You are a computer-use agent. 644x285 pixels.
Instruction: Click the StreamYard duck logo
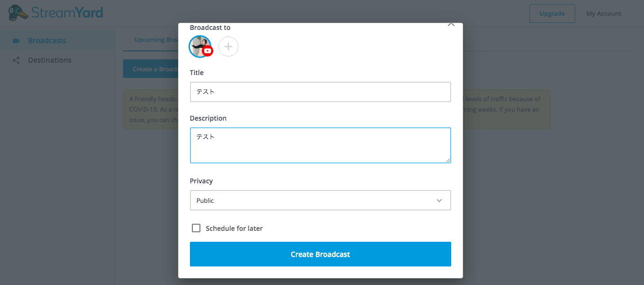[18, 13]
